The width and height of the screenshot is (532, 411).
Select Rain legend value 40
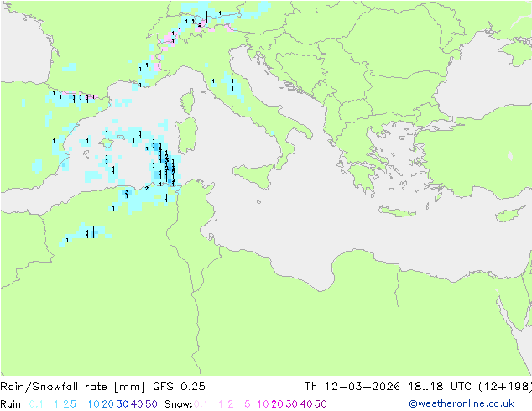coord(137,404)
